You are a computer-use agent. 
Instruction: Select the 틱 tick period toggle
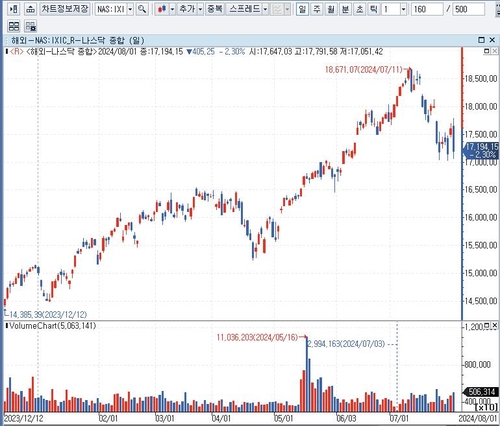pyautogui.click(x=374, y=9)
